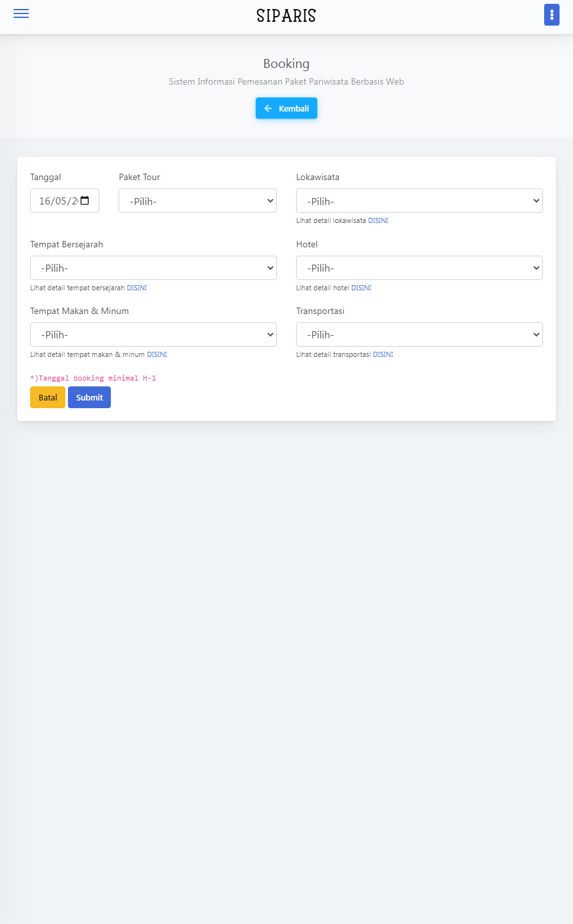Open the hamburger navigation menu
The width and height of the screenshot is (573, 924).
coord(21,14)
